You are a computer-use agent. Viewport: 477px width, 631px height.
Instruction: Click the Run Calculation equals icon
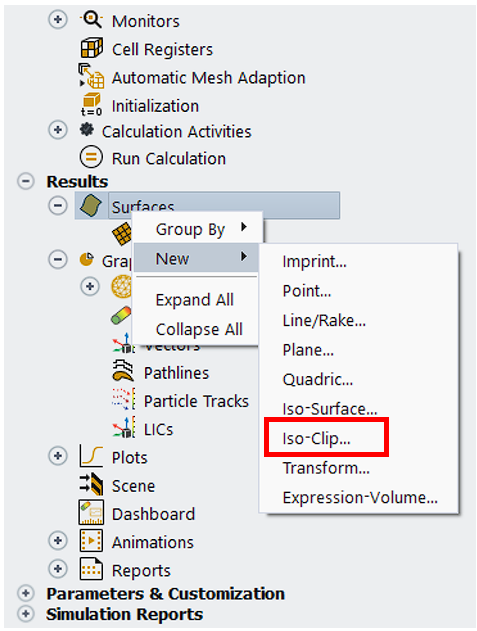(x=91, y=157)
